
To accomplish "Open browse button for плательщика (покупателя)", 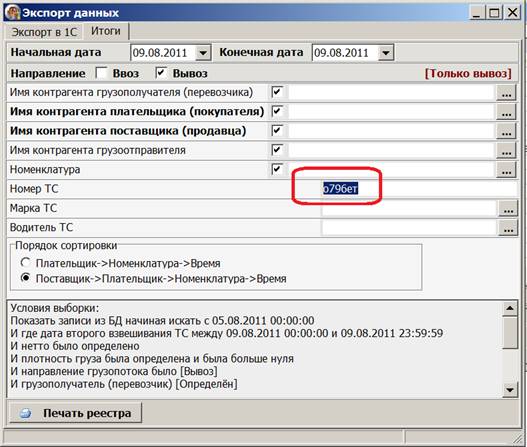I will point(506,112).
